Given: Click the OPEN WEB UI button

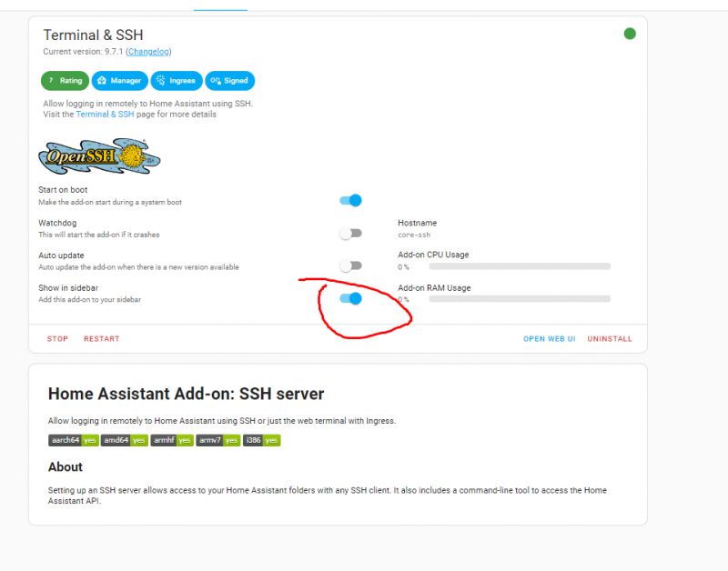Looking at the screenshot, I should (x=549, y=338).
